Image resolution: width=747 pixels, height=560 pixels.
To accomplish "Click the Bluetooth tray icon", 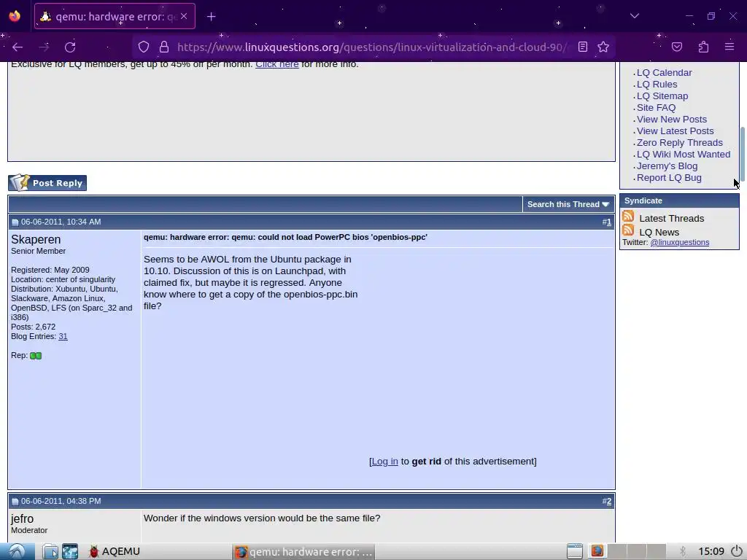I will (683, 551).
